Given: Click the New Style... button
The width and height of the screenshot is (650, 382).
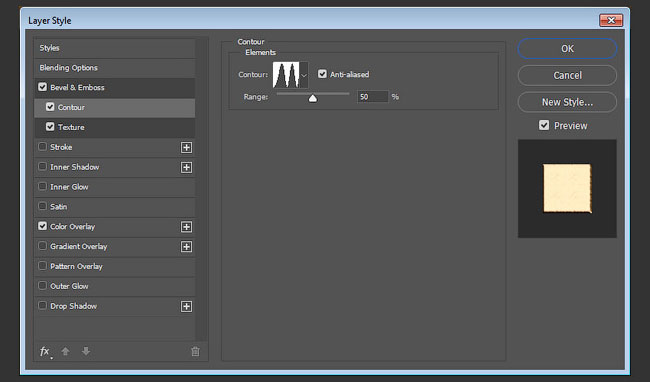Looking at the screenshot, I should pos(567,102).
